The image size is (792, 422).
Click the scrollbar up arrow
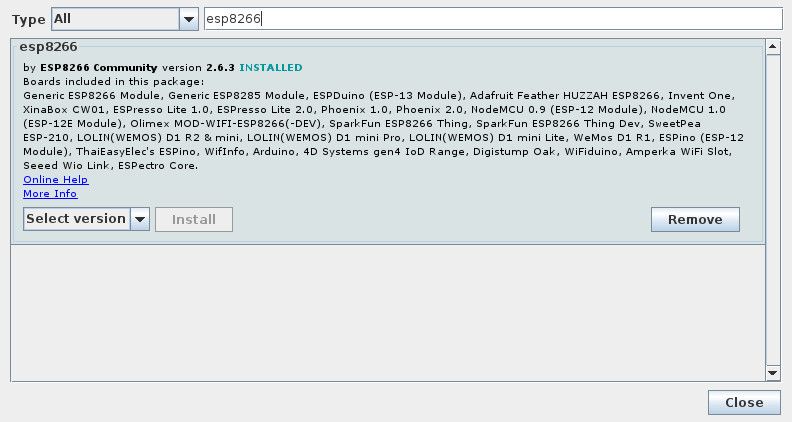773,47
